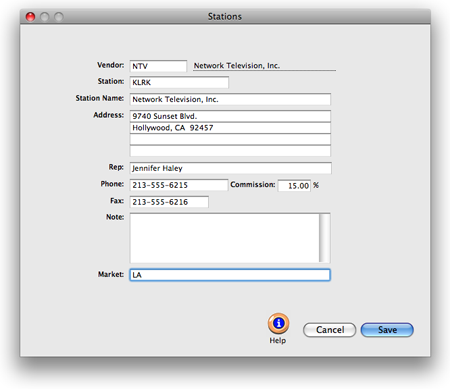This screenshot has width=450, height=389.
Task: Click the Note area scrollbar
Action: point(325,238)
